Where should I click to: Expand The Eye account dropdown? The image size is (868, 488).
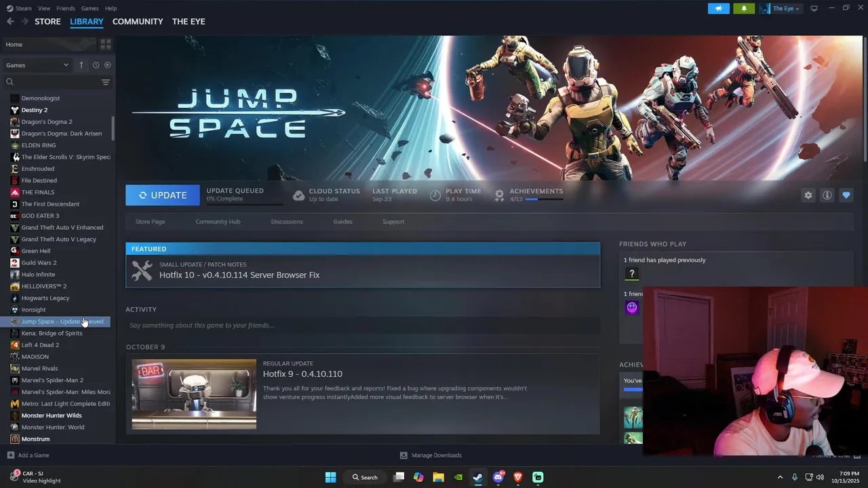tap(780, 8)
